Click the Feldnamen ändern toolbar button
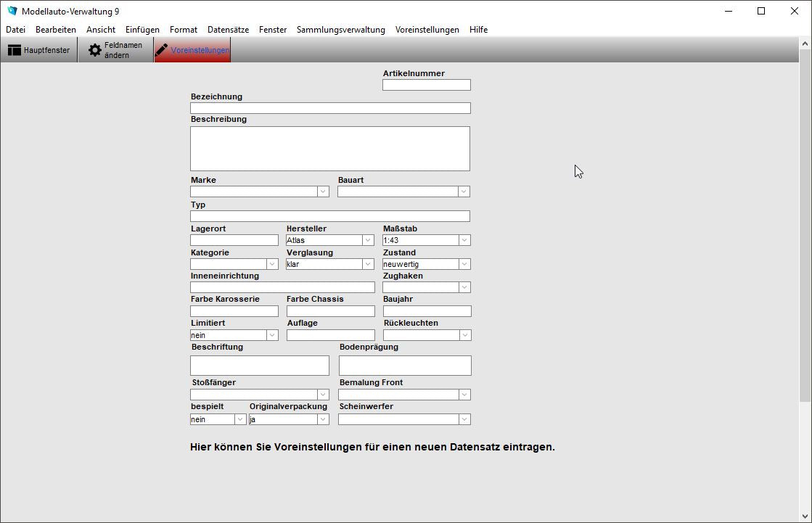The width and height of the screenshot is (812, 523). tap(116, 49)
